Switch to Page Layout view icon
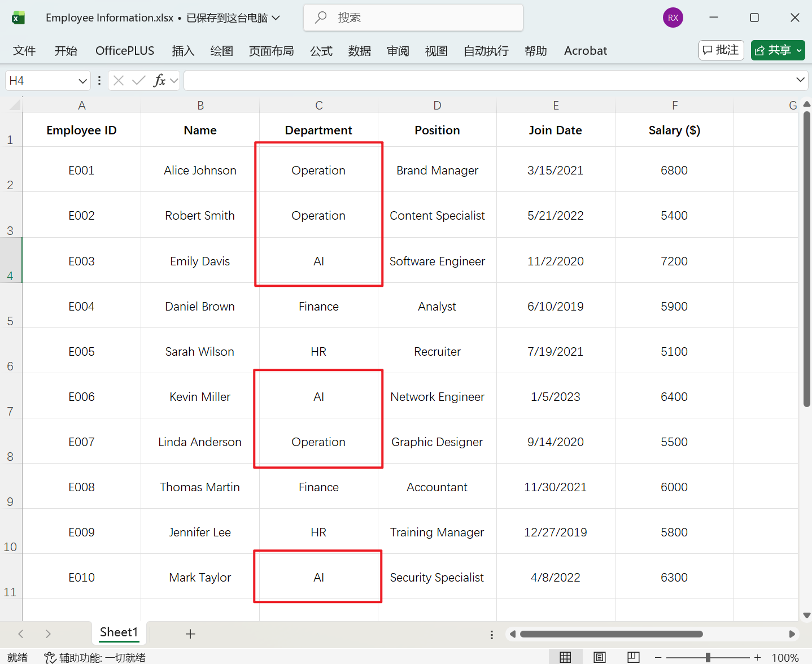The image size is (812, 664). point(599,657)
